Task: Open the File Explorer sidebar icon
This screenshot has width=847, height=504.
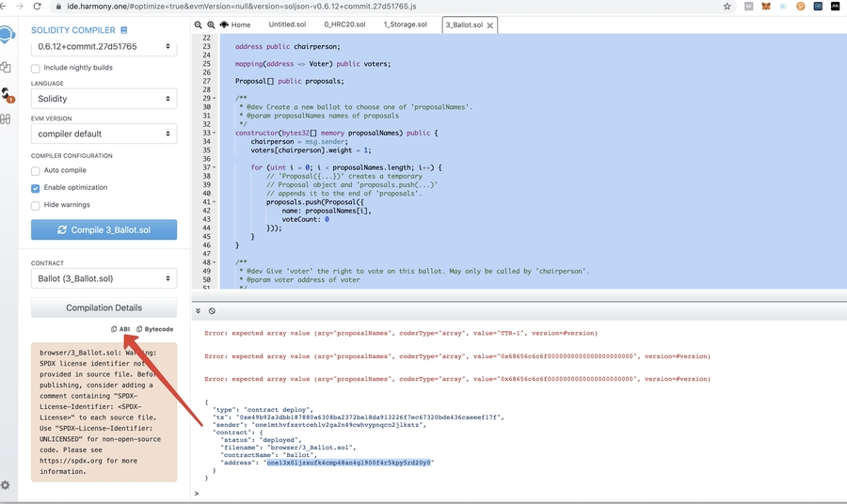Action: point(6,68)
